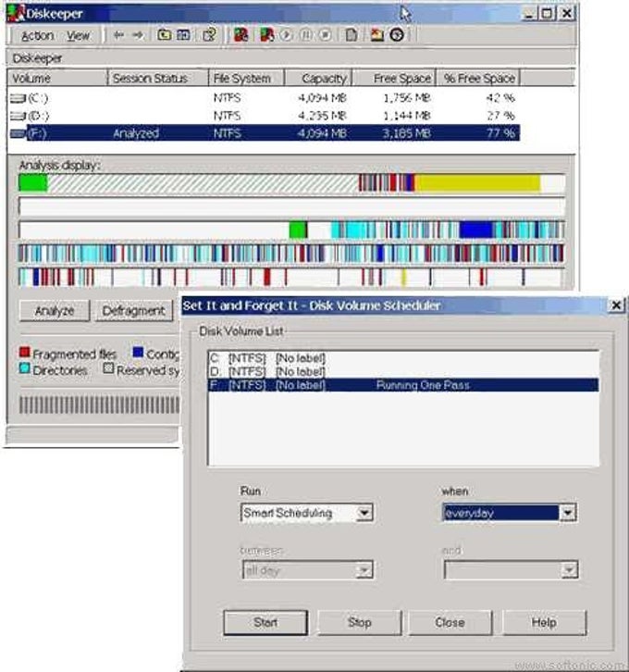This screenshot has height=672, width=629.
Task: Click the Forward arrow toolbar icon
Action: (x=138, y=35)
